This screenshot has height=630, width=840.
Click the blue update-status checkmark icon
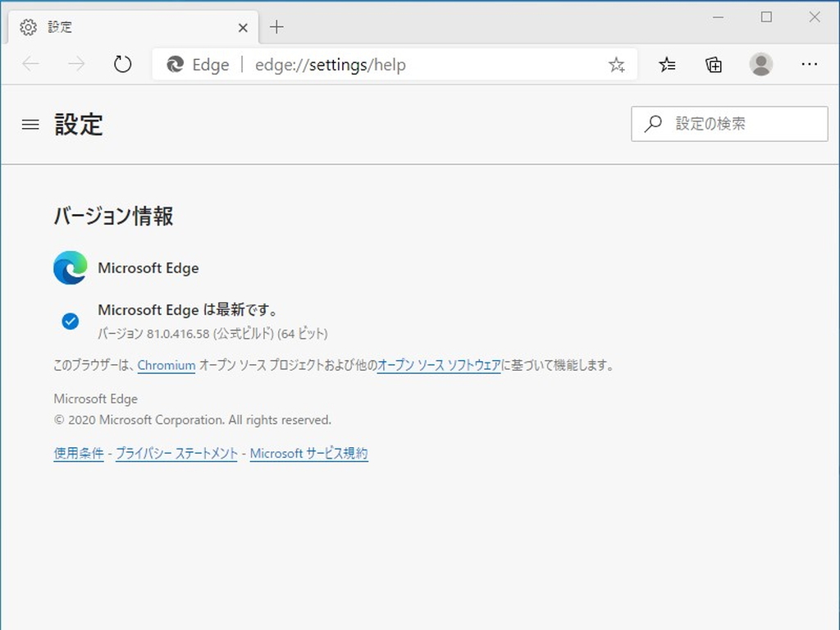point(70,320)
